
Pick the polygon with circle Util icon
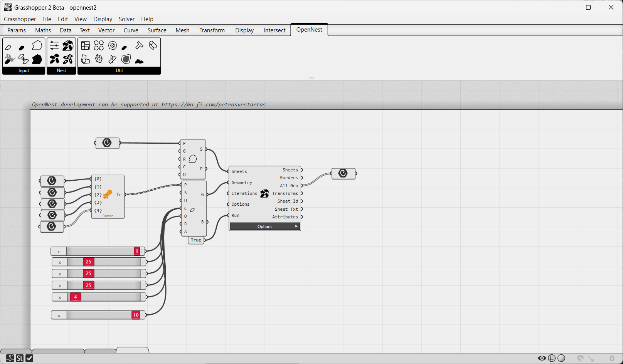point(86,59)
